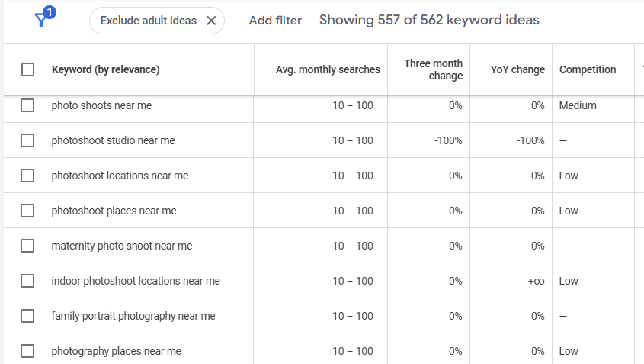644x364 pixels.
Task: Check the photoshoot places near me row
Action: tap(28, 211)
